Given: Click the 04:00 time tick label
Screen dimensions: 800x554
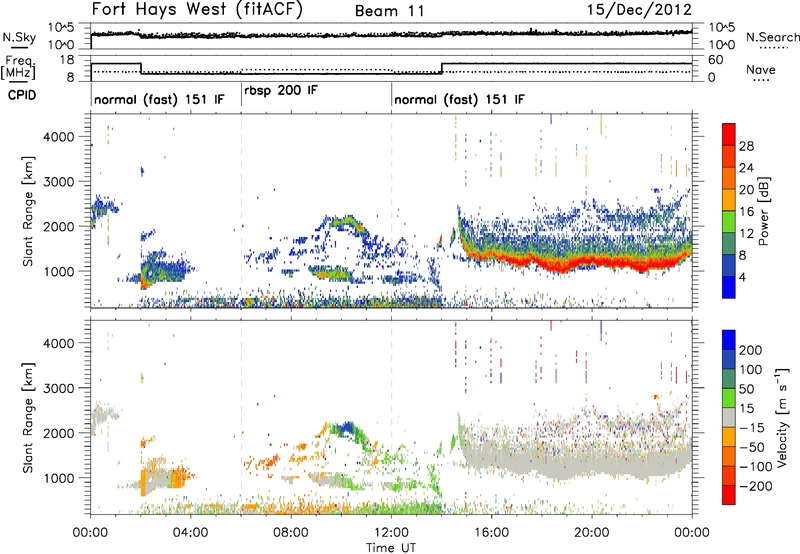Looking at the screenshot, I should click(191, 533).
